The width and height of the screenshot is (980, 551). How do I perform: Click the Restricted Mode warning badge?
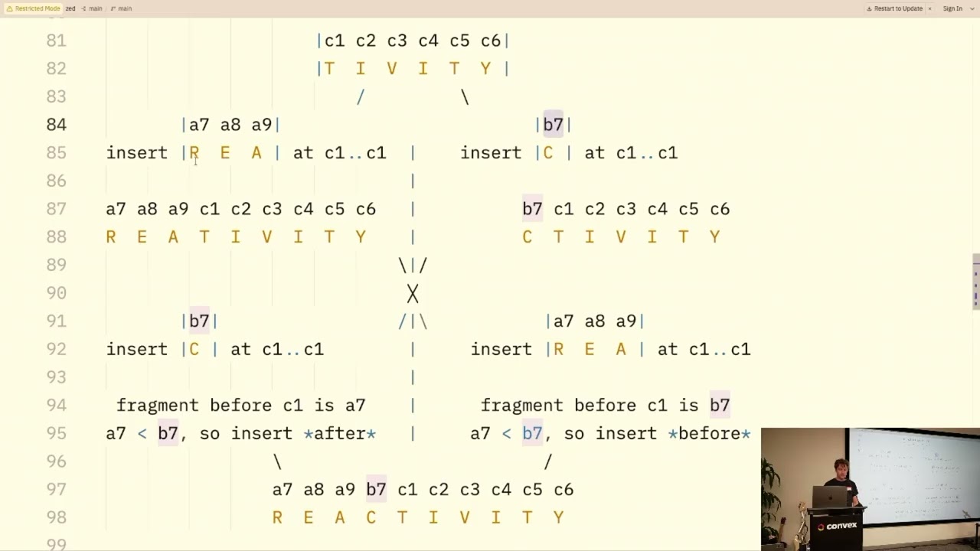tap(33, 8)
